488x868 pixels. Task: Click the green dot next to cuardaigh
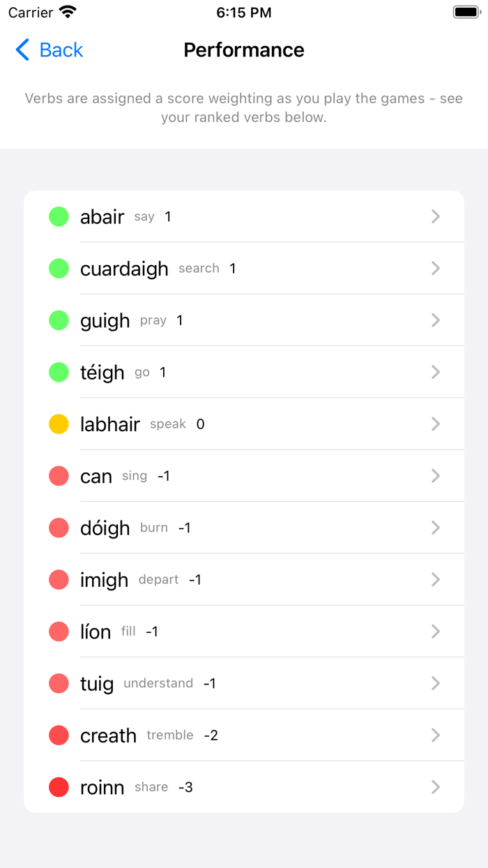coord(59,268)
